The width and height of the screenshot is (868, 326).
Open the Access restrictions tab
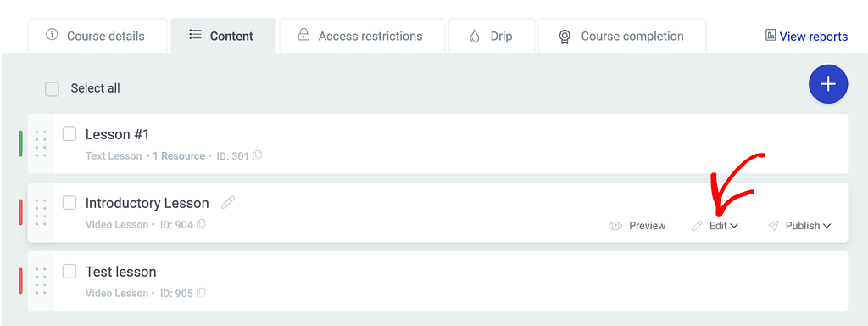tap(362, 37)
